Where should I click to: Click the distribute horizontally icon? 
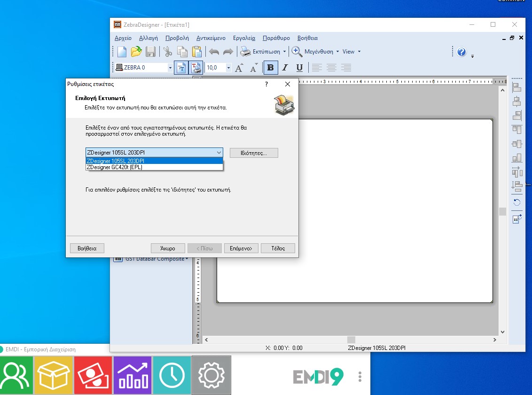tap(517, 172)
